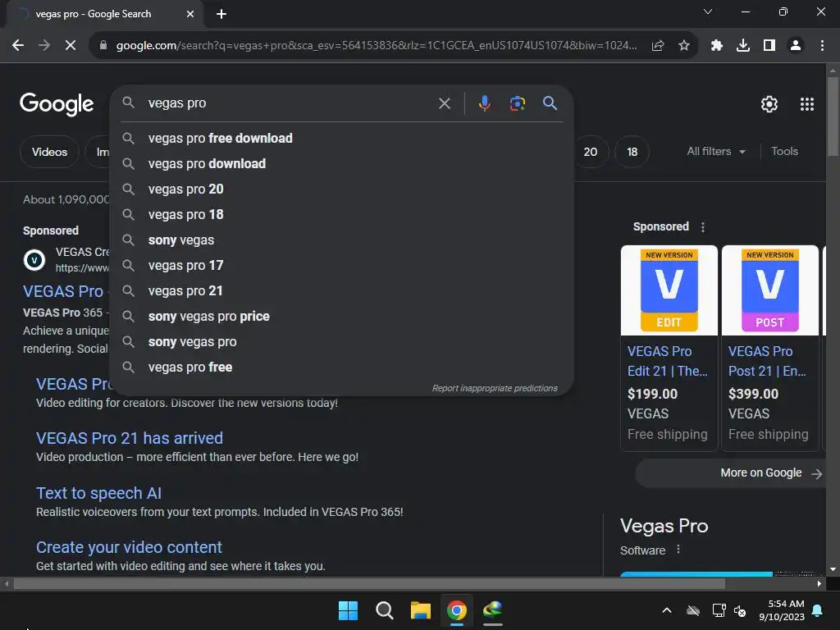
Task: Open 'Create your video content' link
Action: tap(129, 547)
